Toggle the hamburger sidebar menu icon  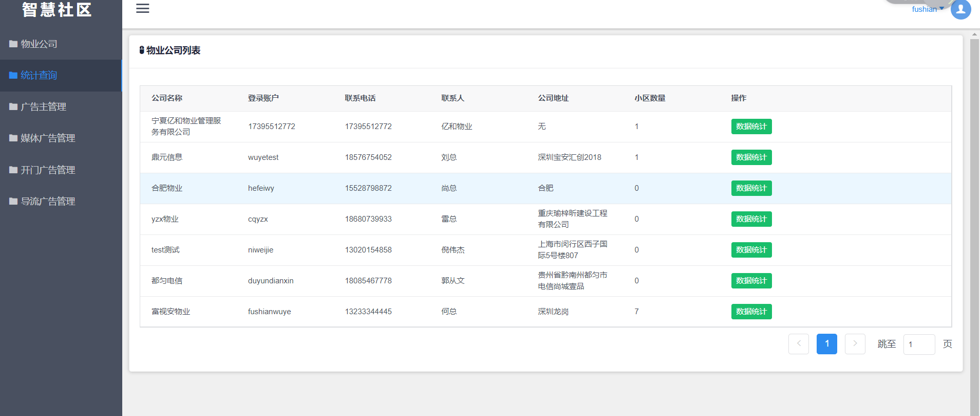point(143,9)
